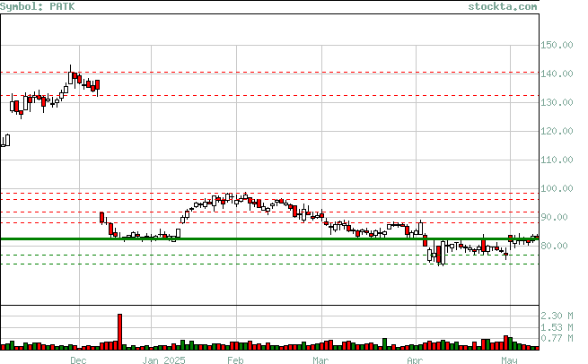Click the Dec date axis label
The width and height of the screenshot is (588, 364).
(x=78, y=360)
